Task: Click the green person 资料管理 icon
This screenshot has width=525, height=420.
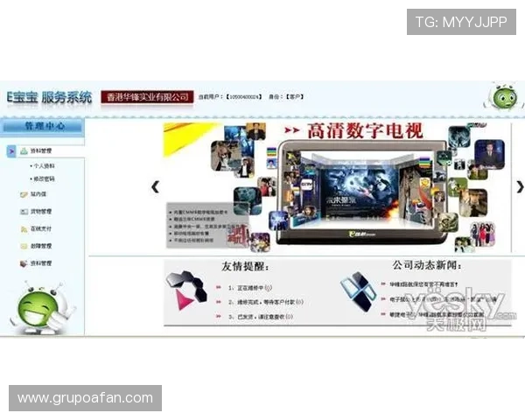Action: click(x=24, y=151)
